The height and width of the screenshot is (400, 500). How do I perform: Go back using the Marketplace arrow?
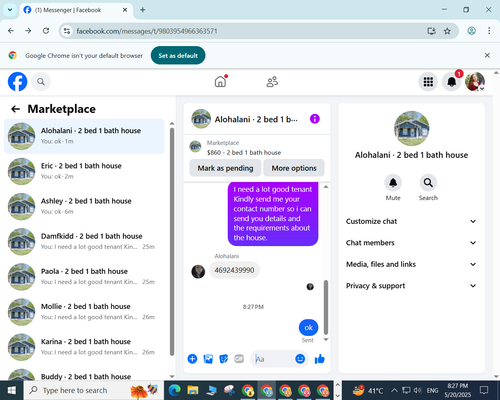[x=15, y=109]
